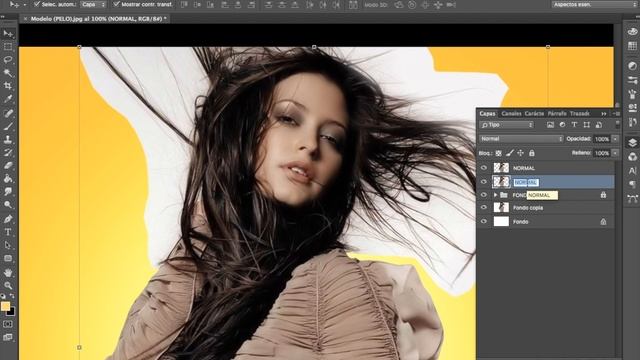Select the Pen tool

coord(8,219)
